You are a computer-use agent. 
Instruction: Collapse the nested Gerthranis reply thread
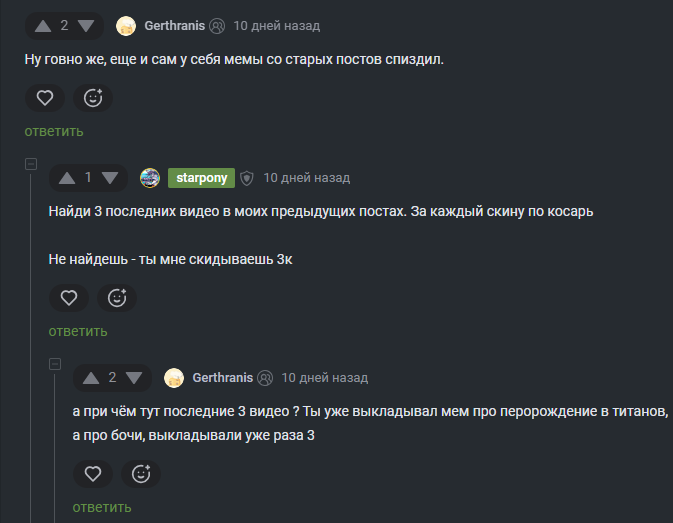click(x=55, y=364)
